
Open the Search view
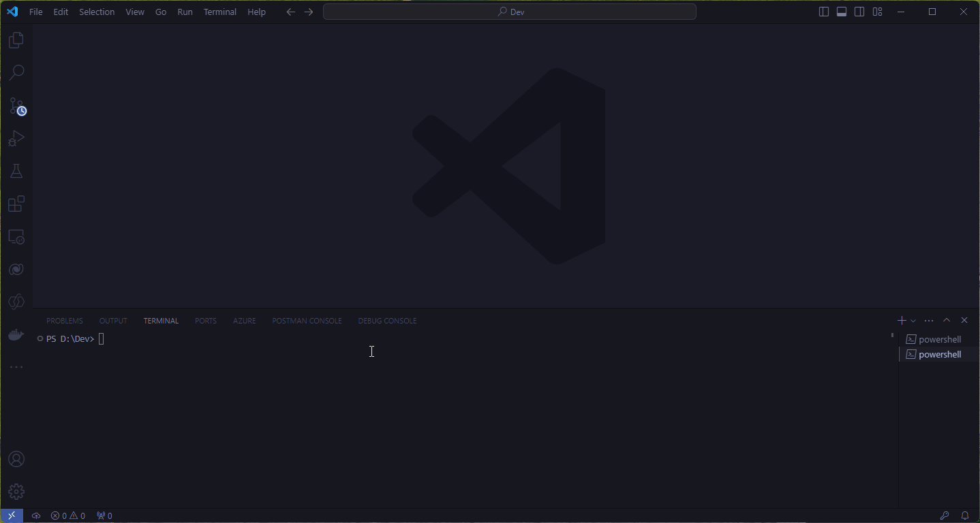(16, 72)
